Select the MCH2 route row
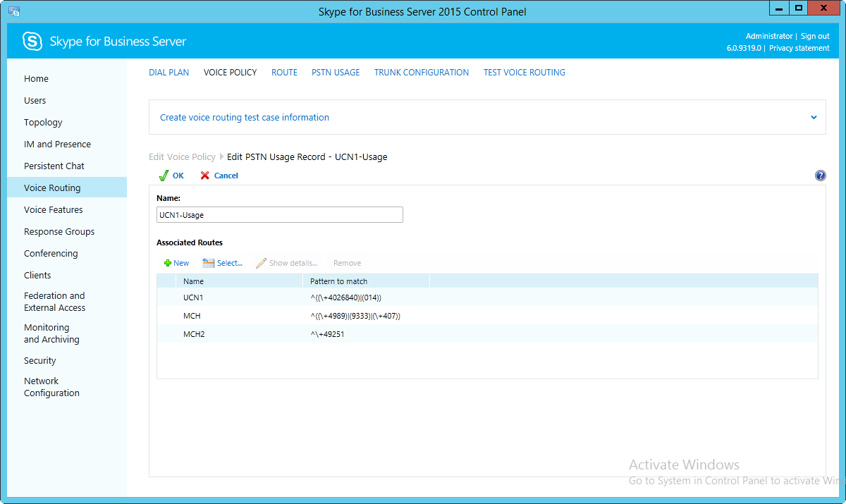This screenshot has width=846, height=504. (487, 334)
